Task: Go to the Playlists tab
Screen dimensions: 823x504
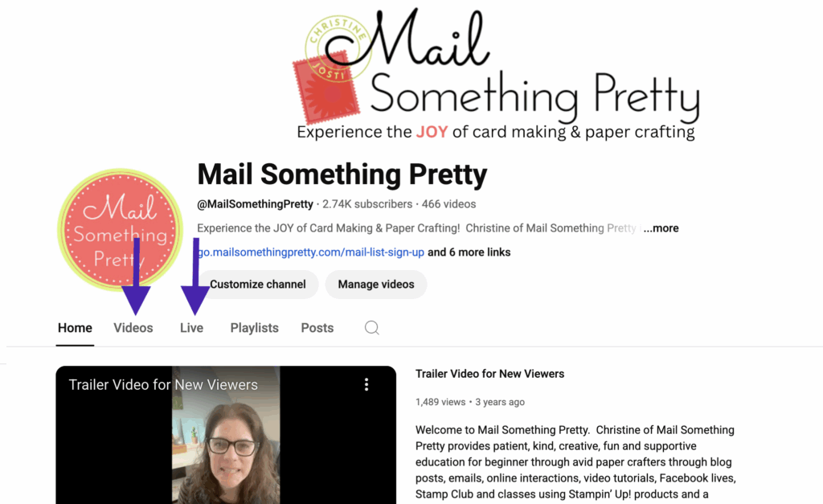Action: click(255, 328)
